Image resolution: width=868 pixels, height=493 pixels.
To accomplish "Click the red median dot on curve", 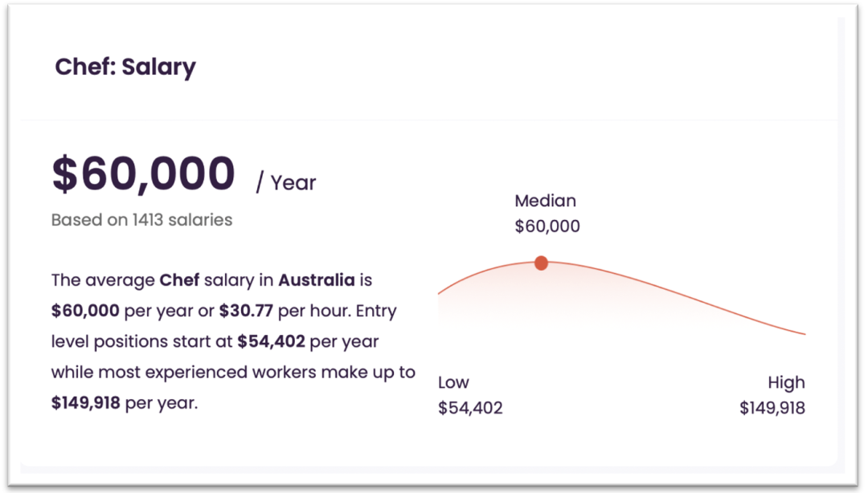I will 541,263.
